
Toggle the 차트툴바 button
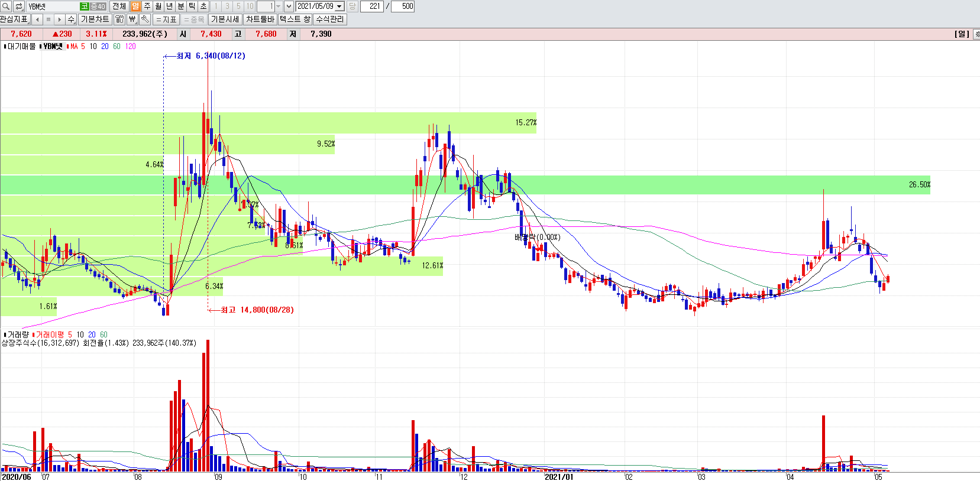point(260,19)
